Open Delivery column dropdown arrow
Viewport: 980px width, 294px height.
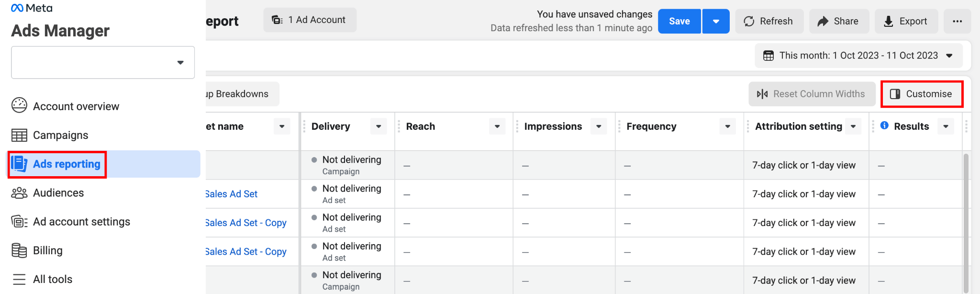click(379, 126)
